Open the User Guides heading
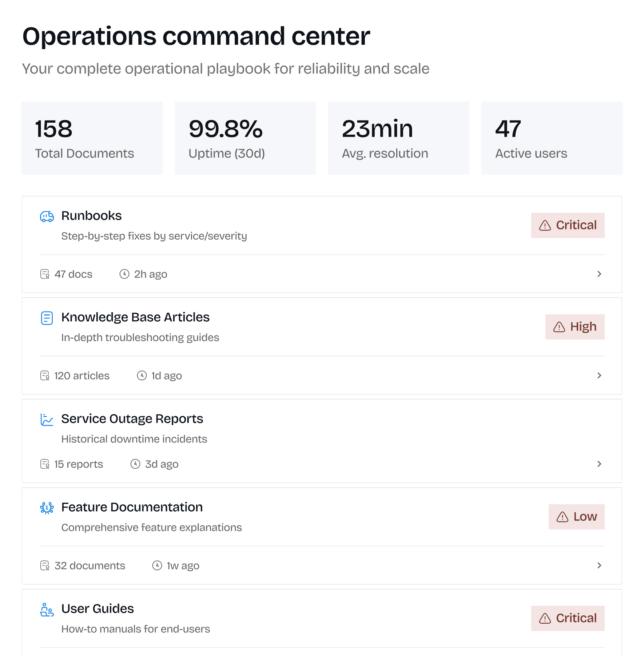The height and width of the screenshot is (655, 644). [98, 609]
